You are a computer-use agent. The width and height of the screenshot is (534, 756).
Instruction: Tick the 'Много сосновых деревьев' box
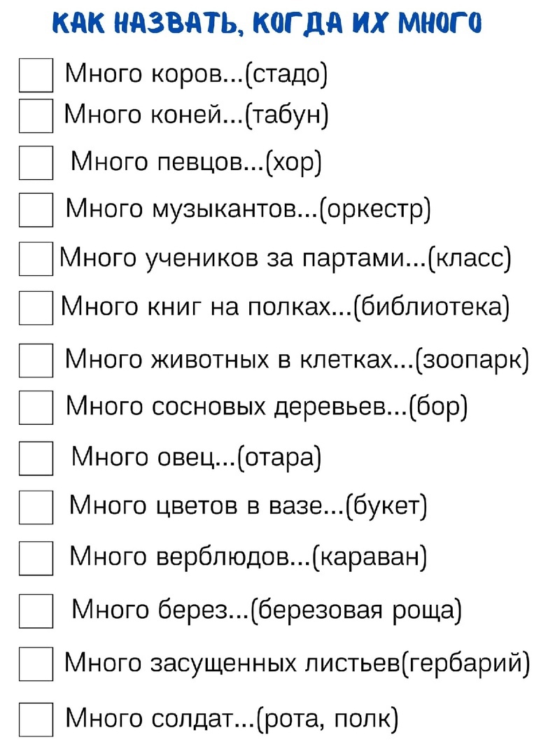pyautogui.click(x=36, y=407)
